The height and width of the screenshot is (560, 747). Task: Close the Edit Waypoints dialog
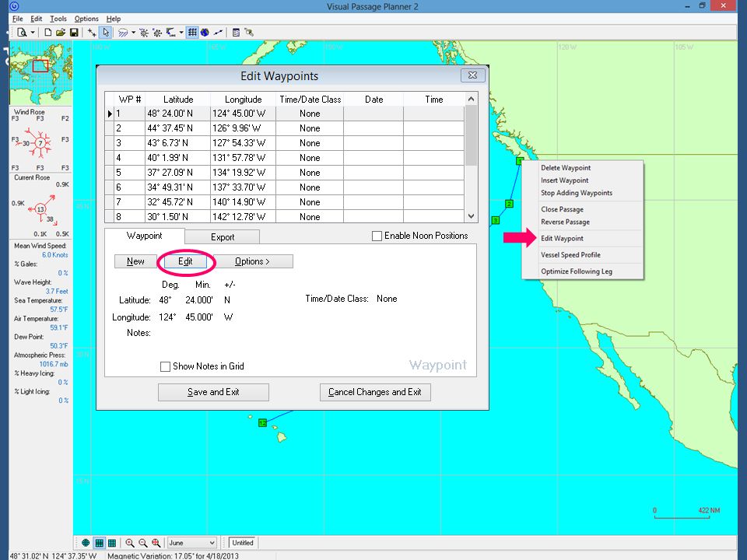472,75
